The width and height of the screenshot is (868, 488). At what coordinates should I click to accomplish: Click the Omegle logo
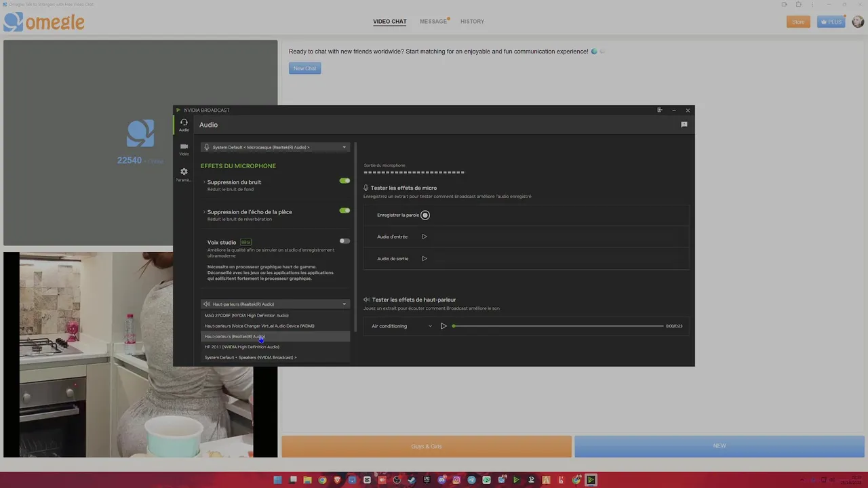44,22
